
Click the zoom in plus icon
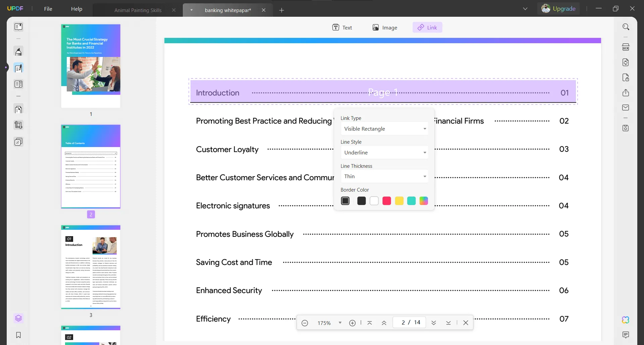(352, 323)
